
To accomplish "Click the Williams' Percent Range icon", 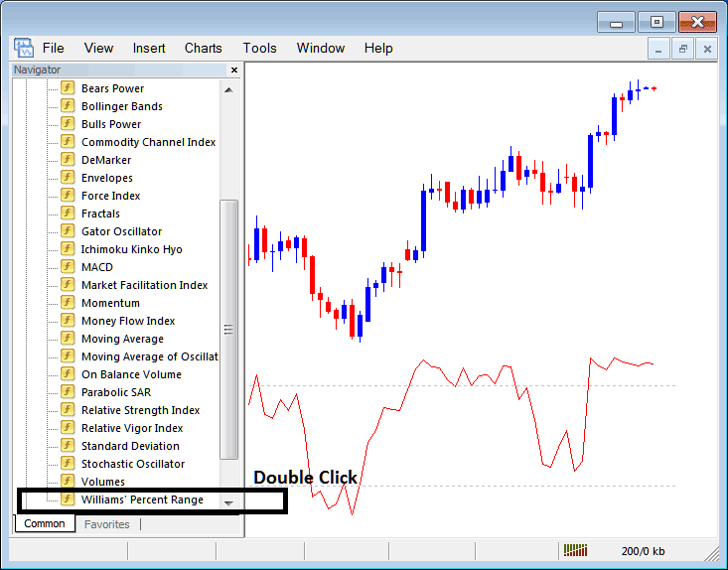I will 68,499.
